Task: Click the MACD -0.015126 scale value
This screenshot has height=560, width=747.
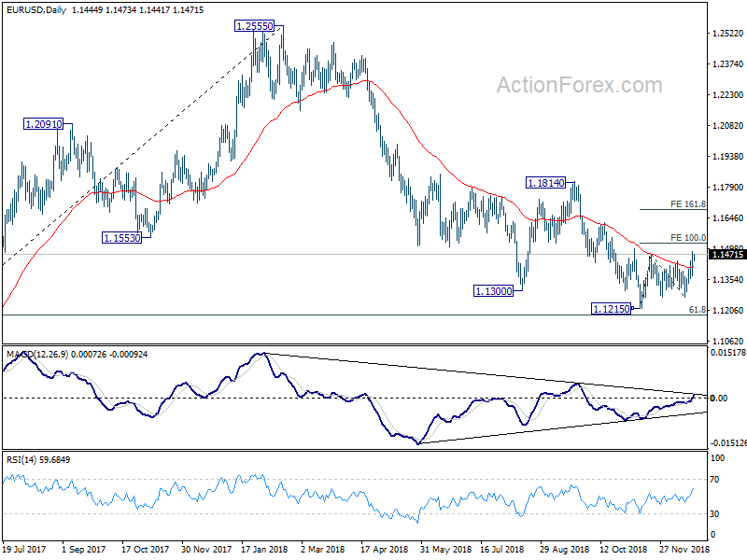Action: click(729, 443)
